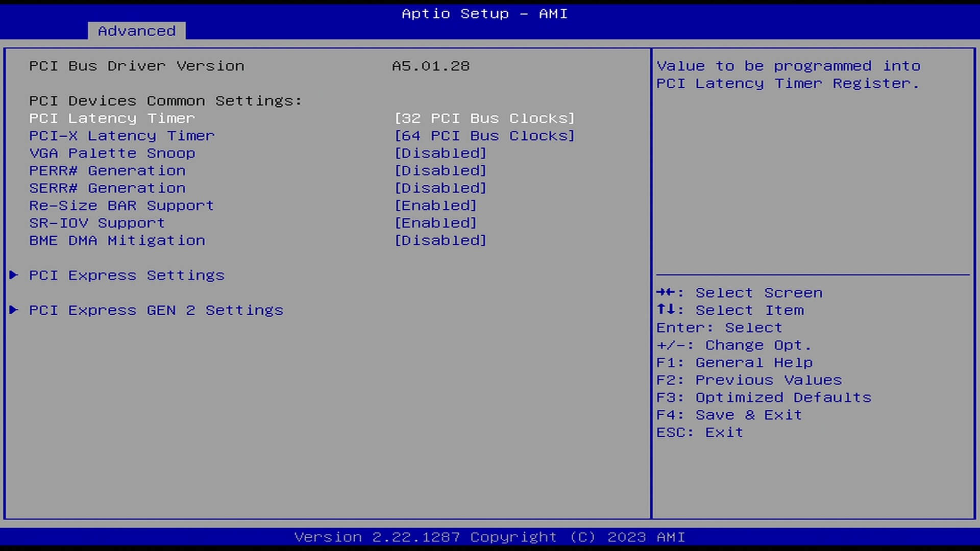The width and height of the screenshot is (980, 551).
Task: Expand the arrow beside PCI Express Settings
Action: click(x=14, y=275)
